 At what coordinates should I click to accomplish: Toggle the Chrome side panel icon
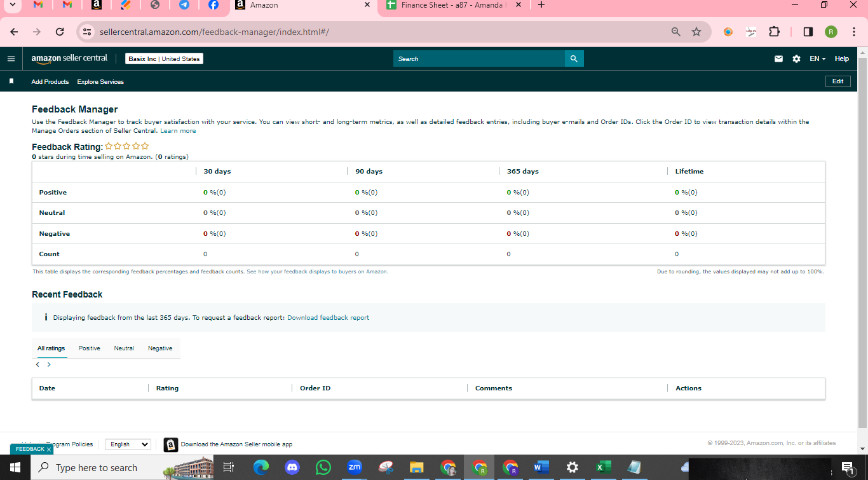(x=808, y=32)
